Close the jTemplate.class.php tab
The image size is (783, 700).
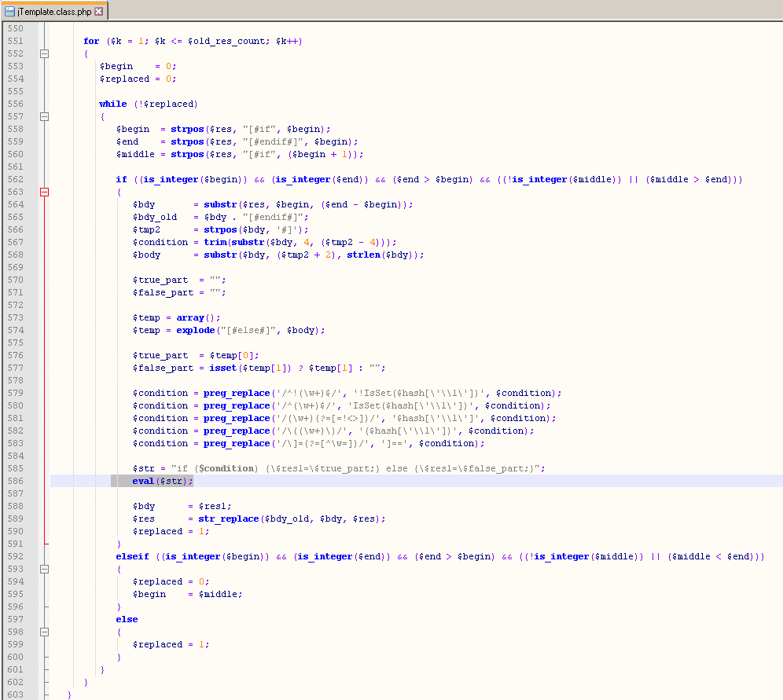point(98,12)
